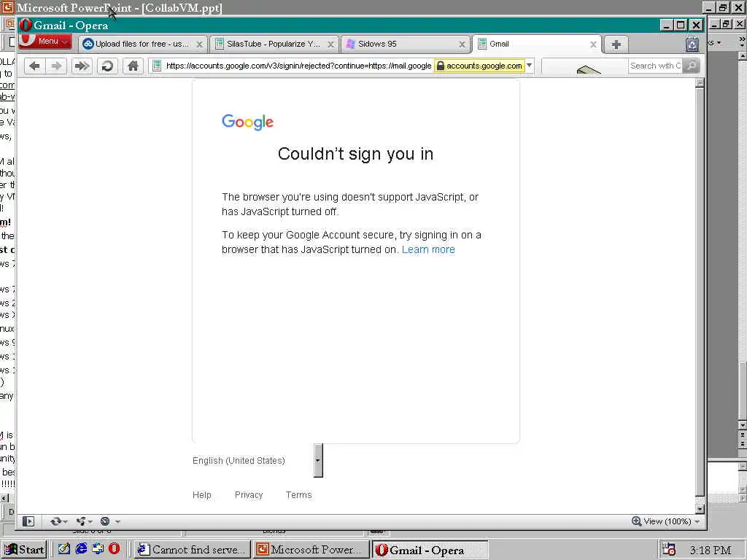This screenshot has height=560, width=747.
Task: Expand the address bar history dropdown
Action: [x=530, y=66]
